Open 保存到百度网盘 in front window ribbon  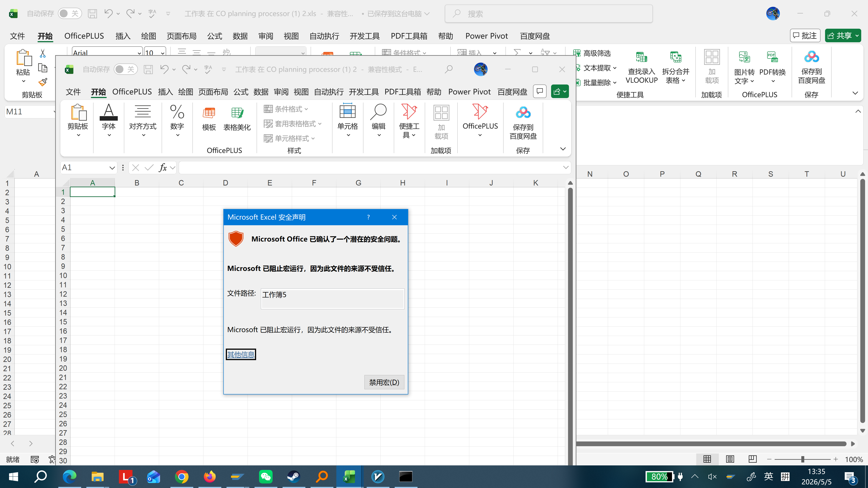523,123
